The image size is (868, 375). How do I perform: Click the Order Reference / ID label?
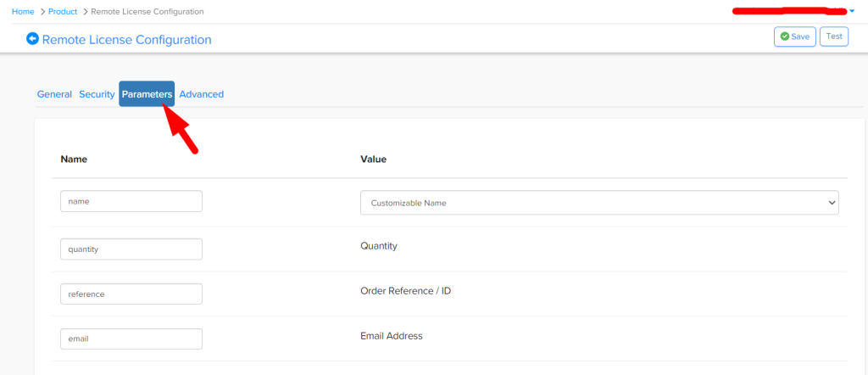click(405, 291)
